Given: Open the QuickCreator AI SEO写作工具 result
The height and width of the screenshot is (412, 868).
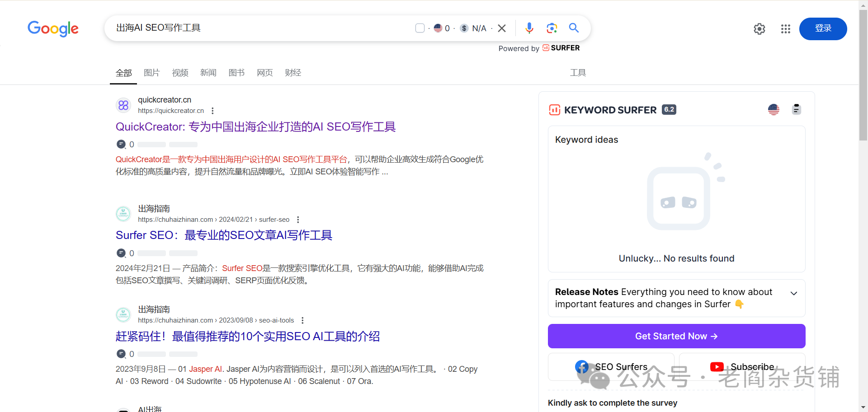Looking at the screenshot, I should coord(255,127).
